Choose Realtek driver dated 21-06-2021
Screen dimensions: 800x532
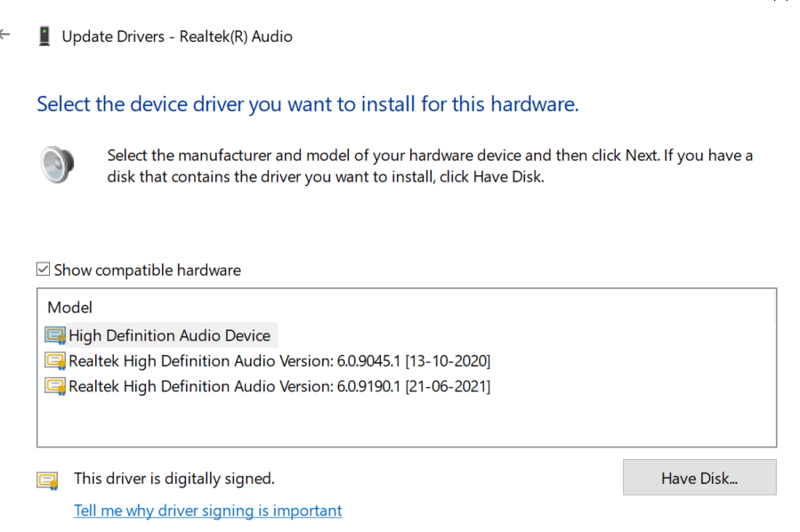coord(279,386)
